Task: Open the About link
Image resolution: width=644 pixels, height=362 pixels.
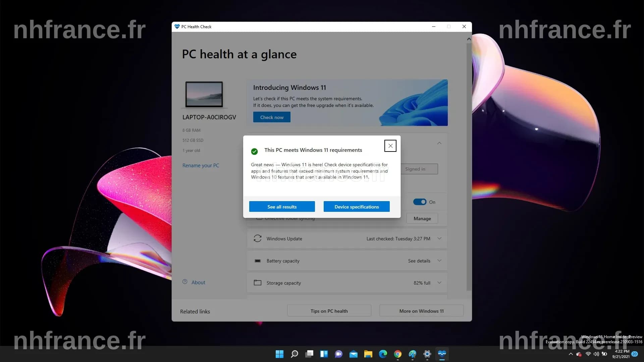Action: [198, 283]
